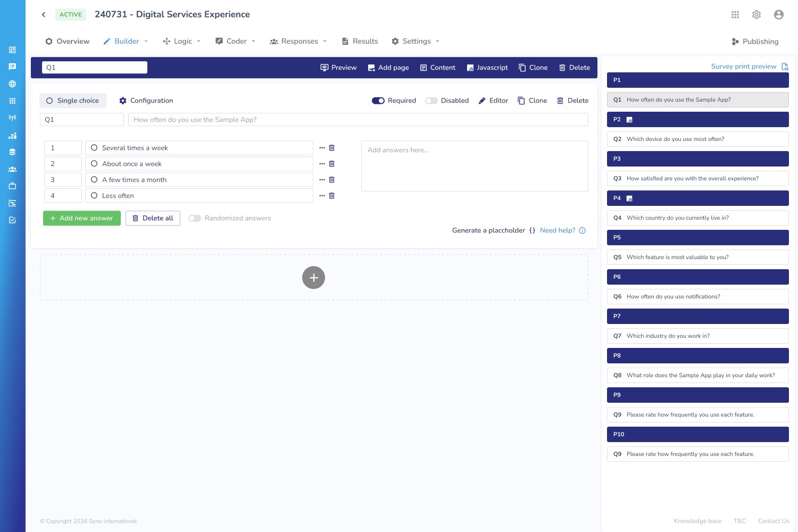
Task: Click the round plus button to add question
Action: coord(314,278)
